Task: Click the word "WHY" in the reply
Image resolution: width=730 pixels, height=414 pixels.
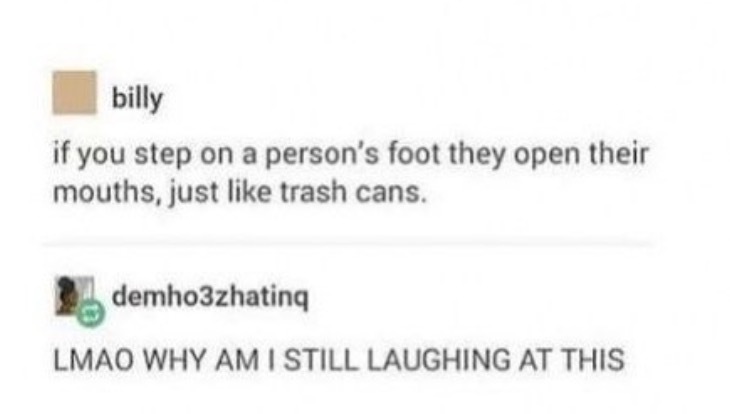Action: [174, 360]
